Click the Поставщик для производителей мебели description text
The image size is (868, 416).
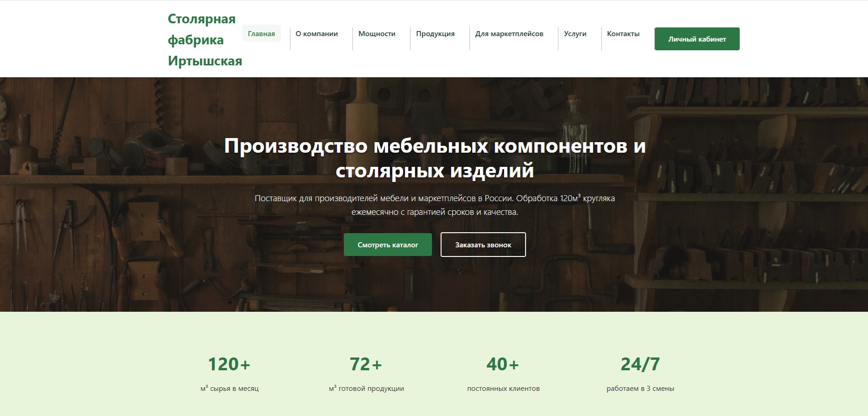click(x=435, y=205)
